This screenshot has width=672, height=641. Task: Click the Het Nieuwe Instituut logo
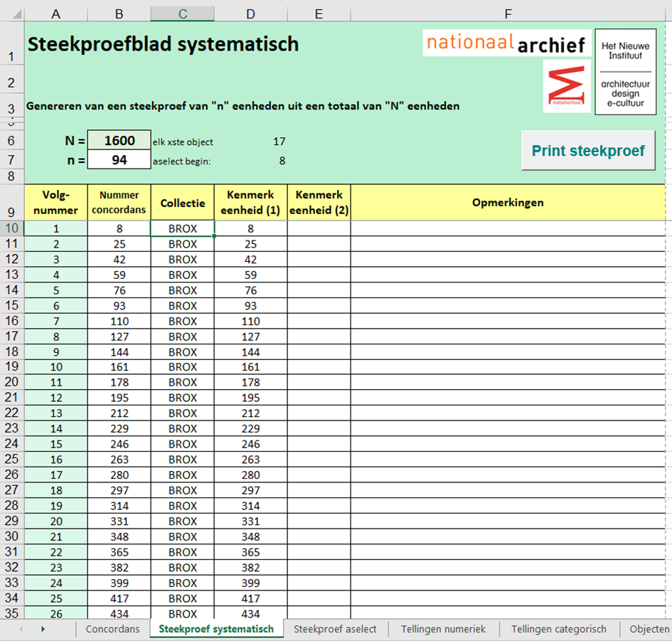click(625, 72)
